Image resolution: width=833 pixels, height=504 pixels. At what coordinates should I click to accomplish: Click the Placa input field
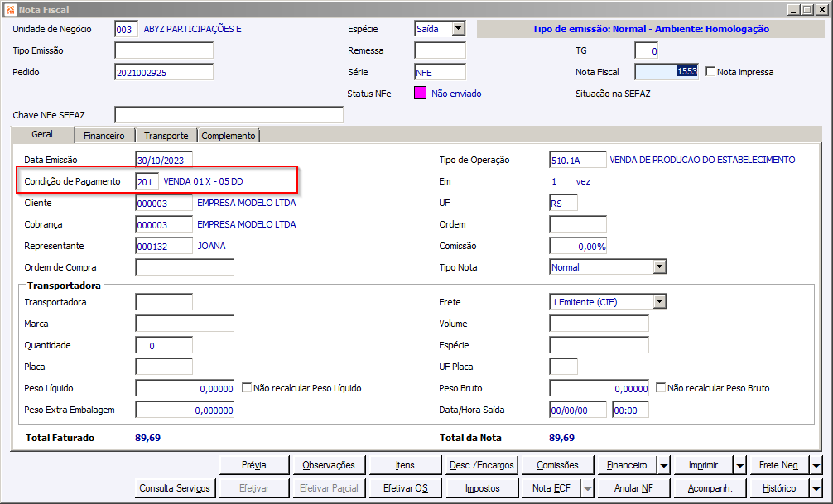click(x=164, y=367)
